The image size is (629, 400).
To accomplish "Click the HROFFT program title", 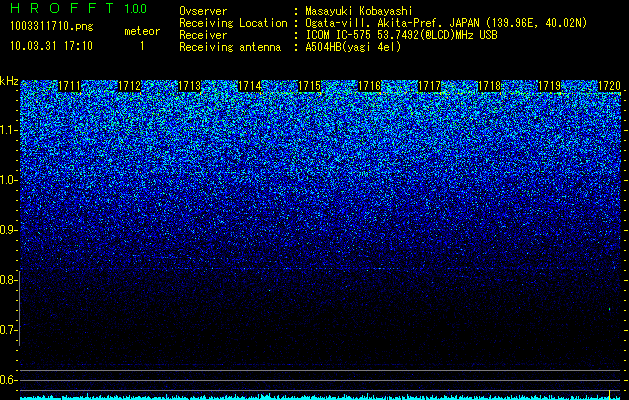I will click(x=63, y=8).
